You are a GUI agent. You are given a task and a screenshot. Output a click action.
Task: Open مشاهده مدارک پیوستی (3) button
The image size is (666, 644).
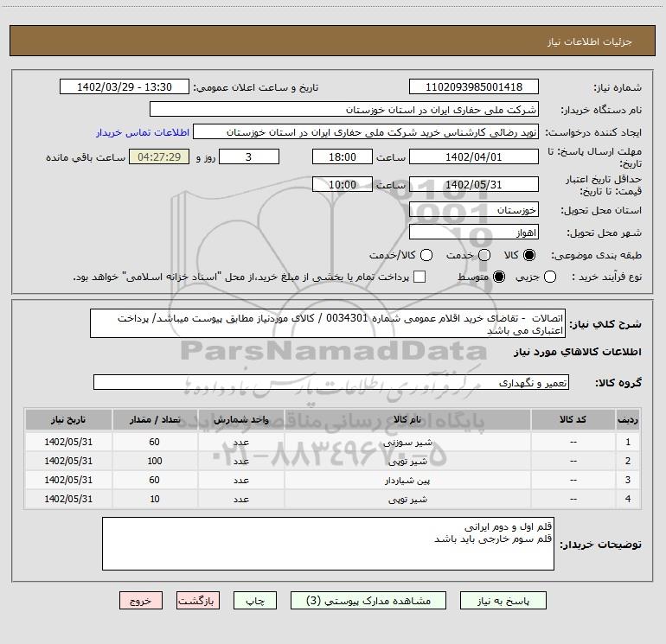[368, 601]
